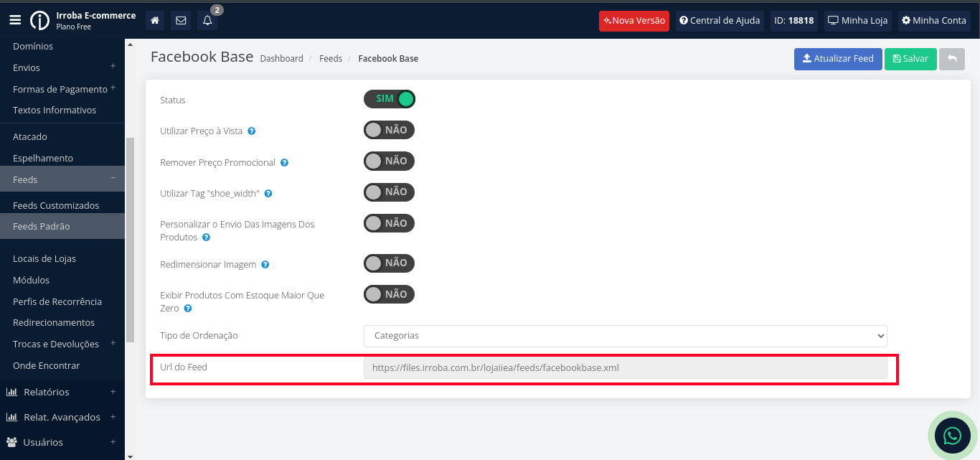
Task: Click the sidebar scrollbar up arrow
Action: tap(130, 44)
